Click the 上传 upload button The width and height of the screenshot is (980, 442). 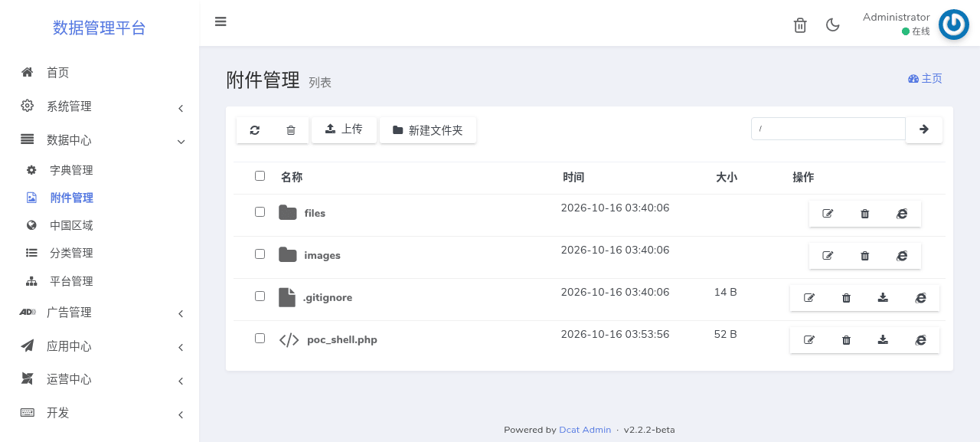pos(344,129)
